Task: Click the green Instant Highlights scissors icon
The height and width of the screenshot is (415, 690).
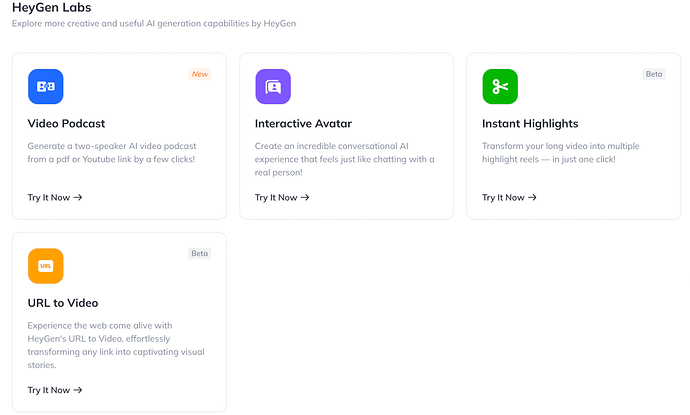Action: [500, 86]
